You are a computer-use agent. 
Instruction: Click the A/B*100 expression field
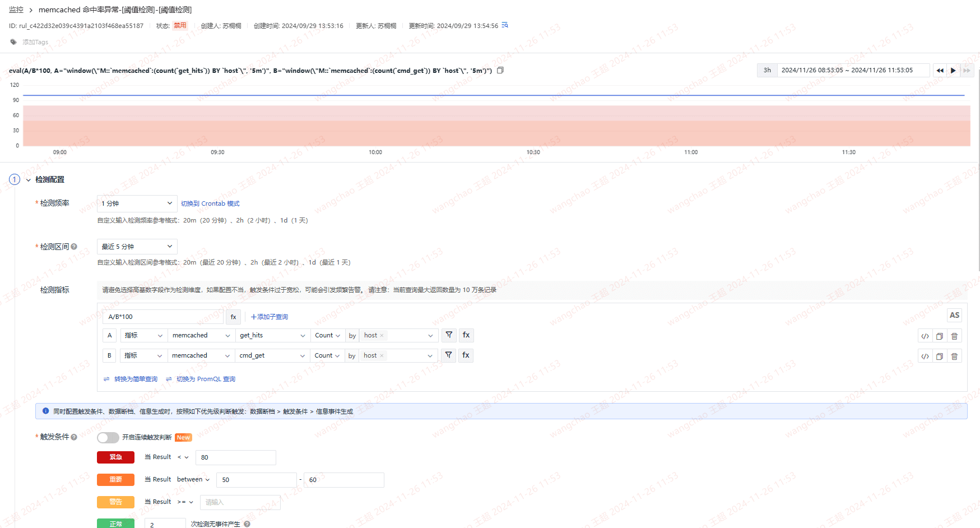point(163,317)
